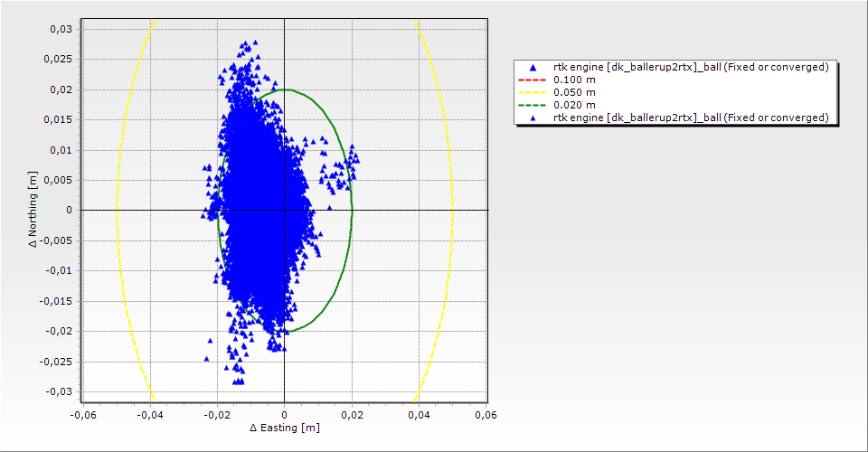Screen dimensions: 868x452
Task: Click the 0,02 easting axis label
Action: click(x=352, y=415)
